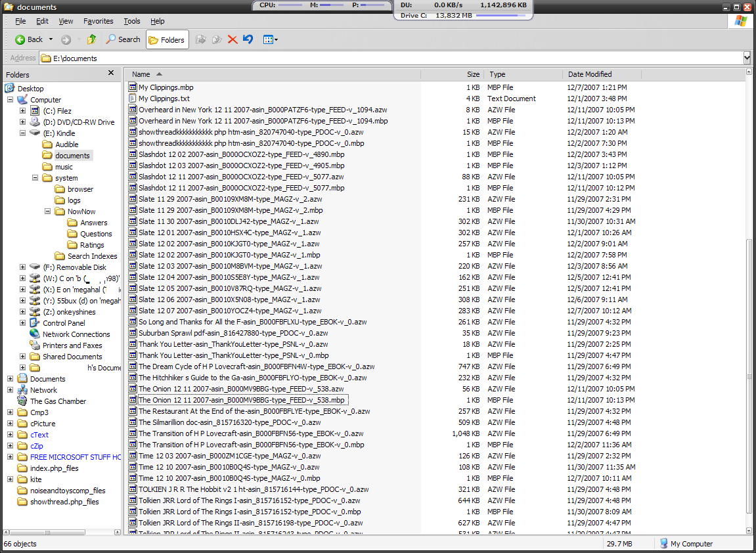The height and width of the screenshot is (553, 756).
Task: Expand the (D:) DVD/CD-RW Drive node
Action: 23,122
